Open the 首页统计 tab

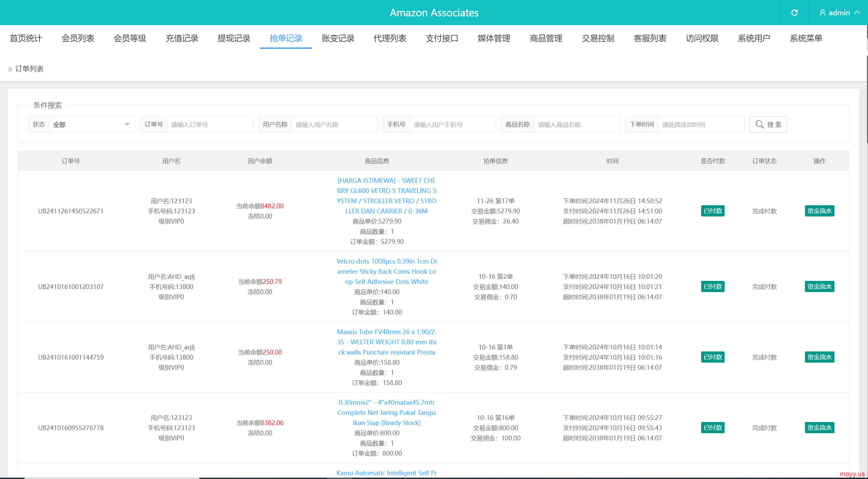coord(26,38)
